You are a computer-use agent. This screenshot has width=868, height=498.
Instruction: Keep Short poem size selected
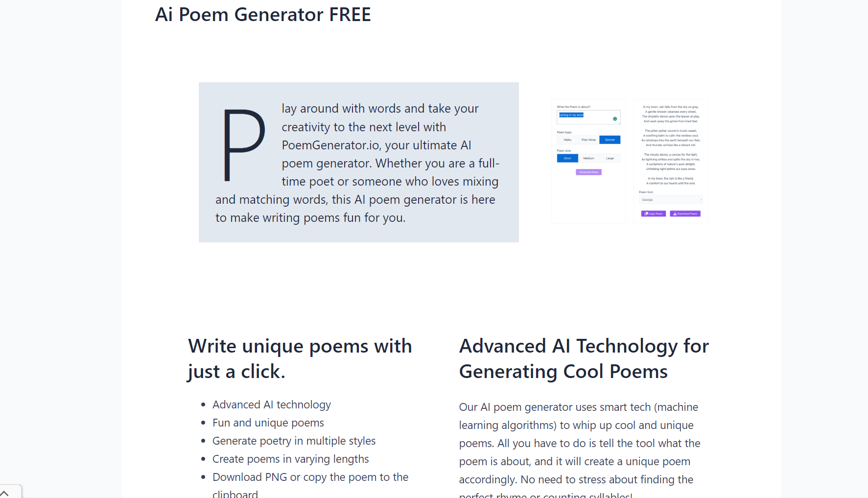click(567, 158)
